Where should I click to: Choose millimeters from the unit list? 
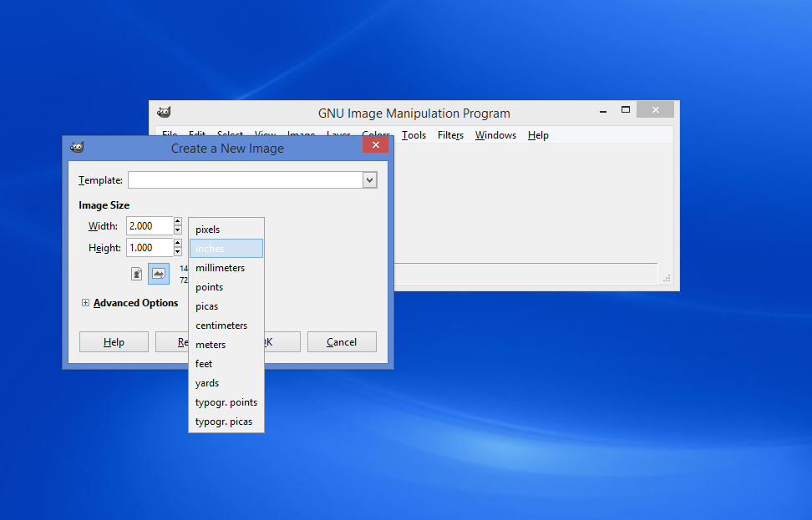click(226, 267)
